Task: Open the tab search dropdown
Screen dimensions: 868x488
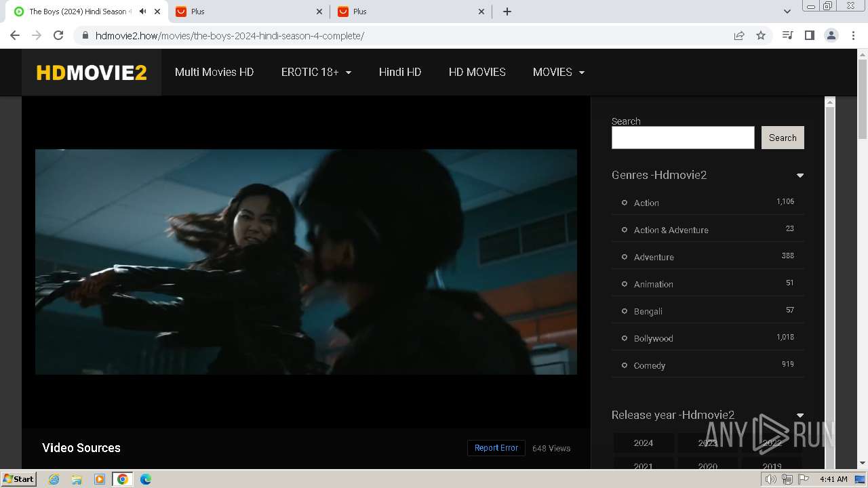Action: click(787, 12)
